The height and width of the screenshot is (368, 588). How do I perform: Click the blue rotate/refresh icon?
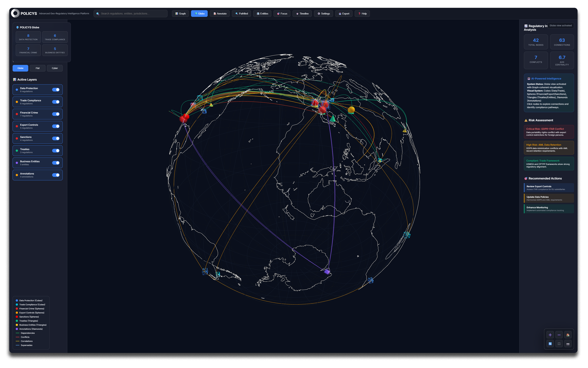point(550,344)
